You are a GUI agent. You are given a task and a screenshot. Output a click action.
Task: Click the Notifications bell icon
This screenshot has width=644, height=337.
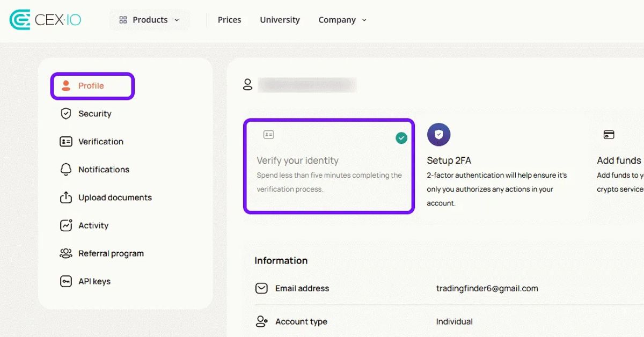(66, 170)
